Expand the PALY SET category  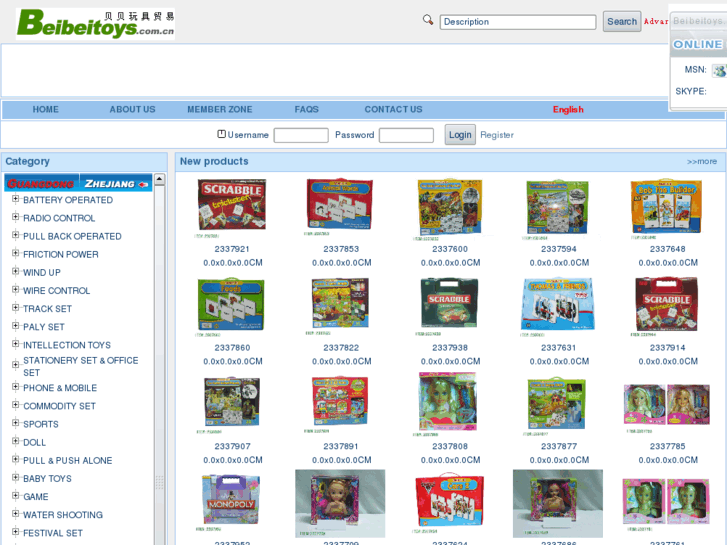(x=15, y=326)
